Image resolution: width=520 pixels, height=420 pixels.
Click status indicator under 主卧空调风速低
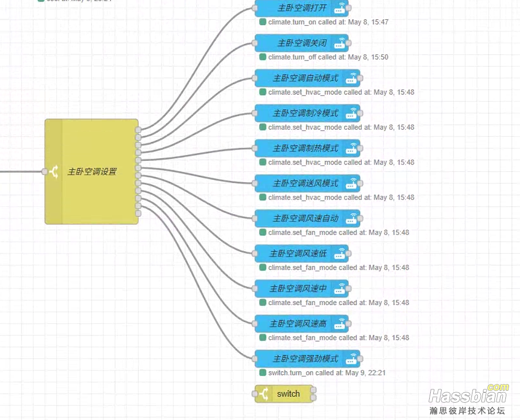pos(263,267)
